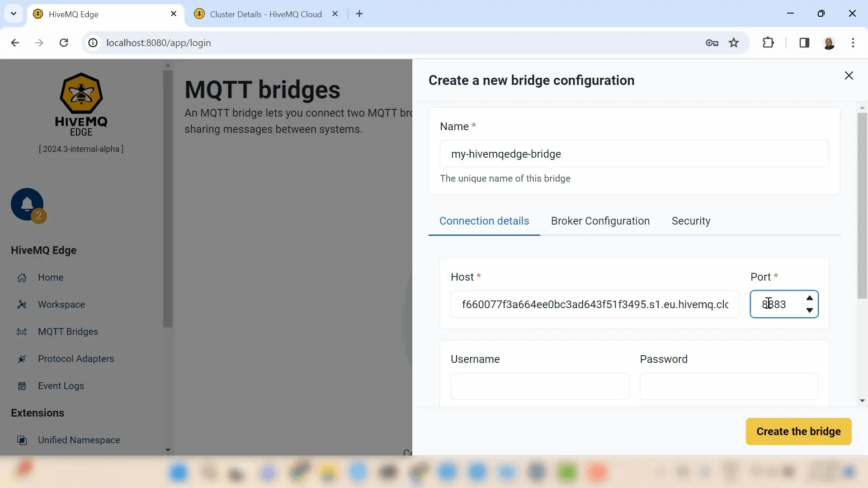Viewport: 868px width, 488px height.
Task: Go back in browser history
Action: [15, 43]
